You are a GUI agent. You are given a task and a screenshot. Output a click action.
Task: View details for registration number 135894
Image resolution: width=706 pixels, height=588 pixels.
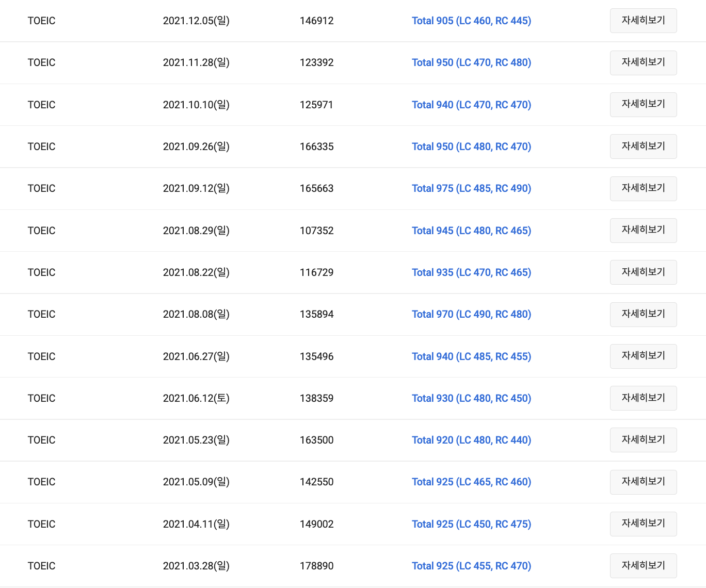pos(643,314)
